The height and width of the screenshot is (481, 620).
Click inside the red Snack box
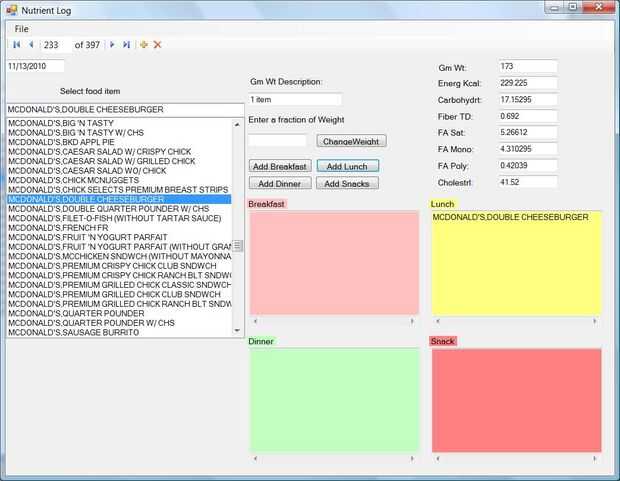coord(516,400)
